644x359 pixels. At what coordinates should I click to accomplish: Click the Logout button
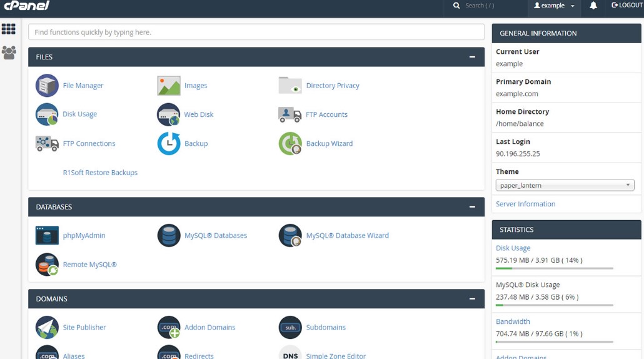click(x=626, y=6)
